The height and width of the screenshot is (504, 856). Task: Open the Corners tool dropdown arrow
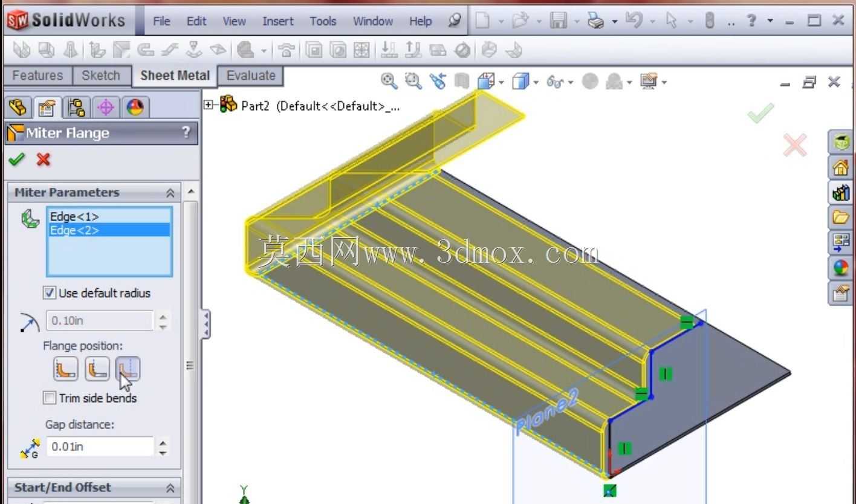coord(264,50)
